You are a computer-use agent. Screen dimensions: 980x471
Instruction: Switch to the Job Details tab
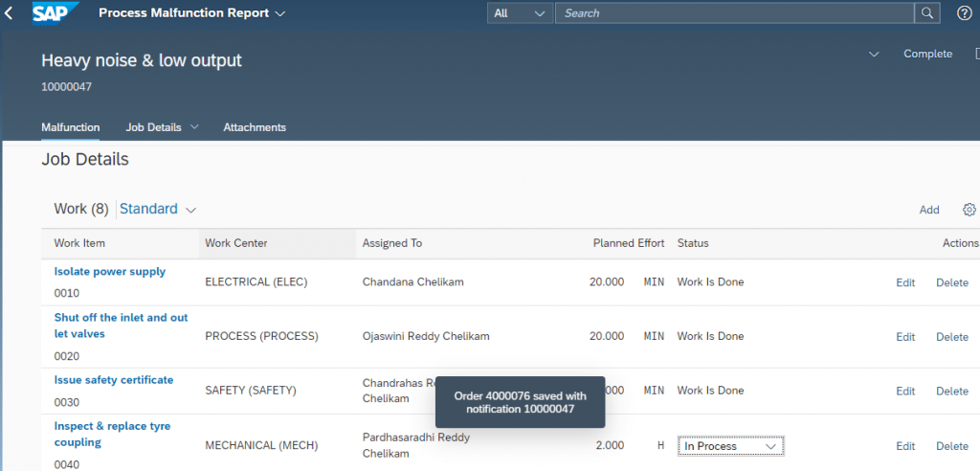(153, 127)
